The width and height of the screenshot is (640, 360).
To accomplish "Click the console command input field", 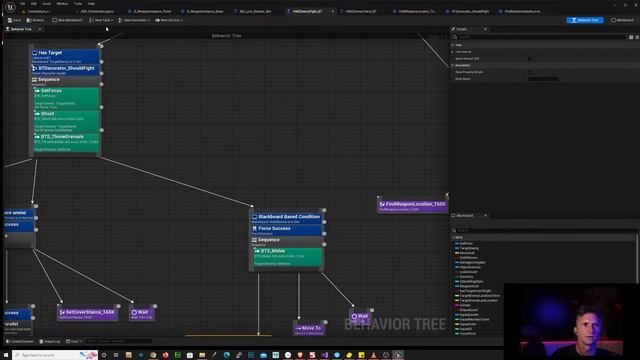I will 118,341.
